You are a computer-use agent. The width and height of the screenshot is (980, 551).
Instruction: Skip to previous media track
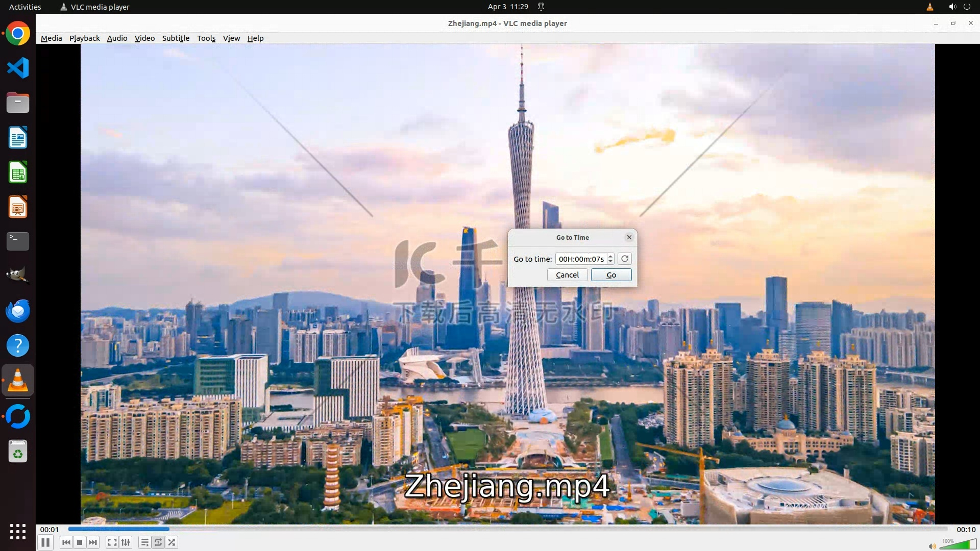66,542
